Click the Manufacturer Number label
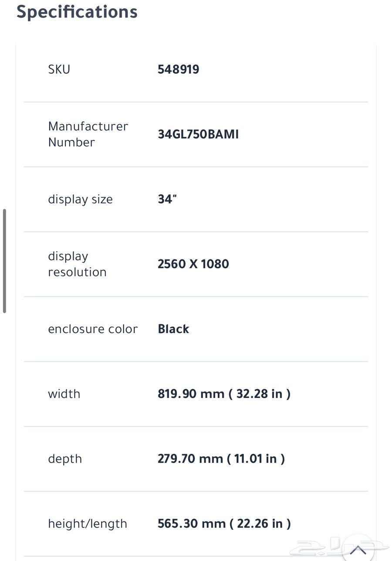The height and width of the screenshot is (561, 392). pos(88,134)
